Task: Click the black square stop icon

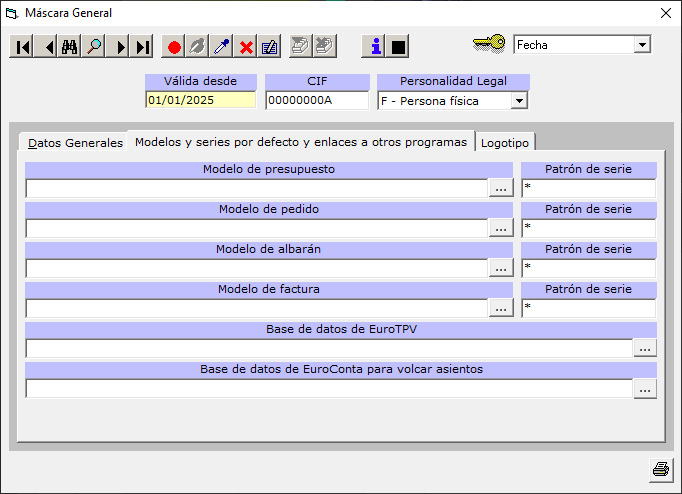Action: point(398,46)
